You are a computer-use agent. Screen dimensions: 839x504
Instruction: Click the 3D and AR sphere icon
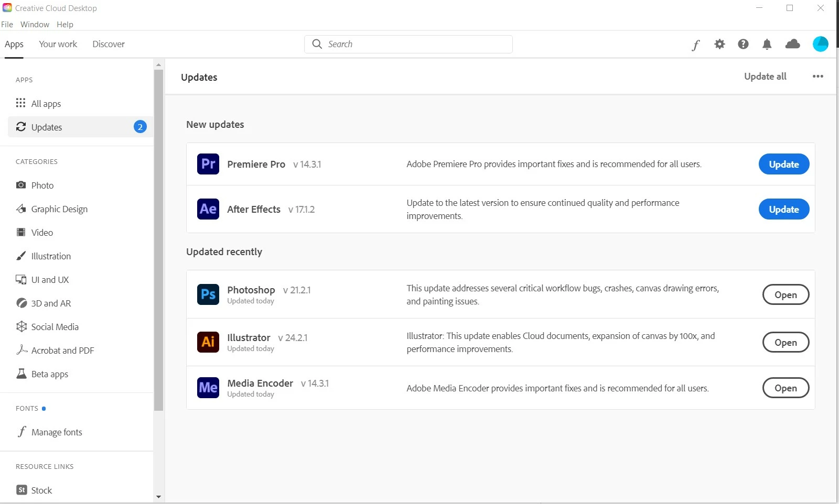[21, 303]
